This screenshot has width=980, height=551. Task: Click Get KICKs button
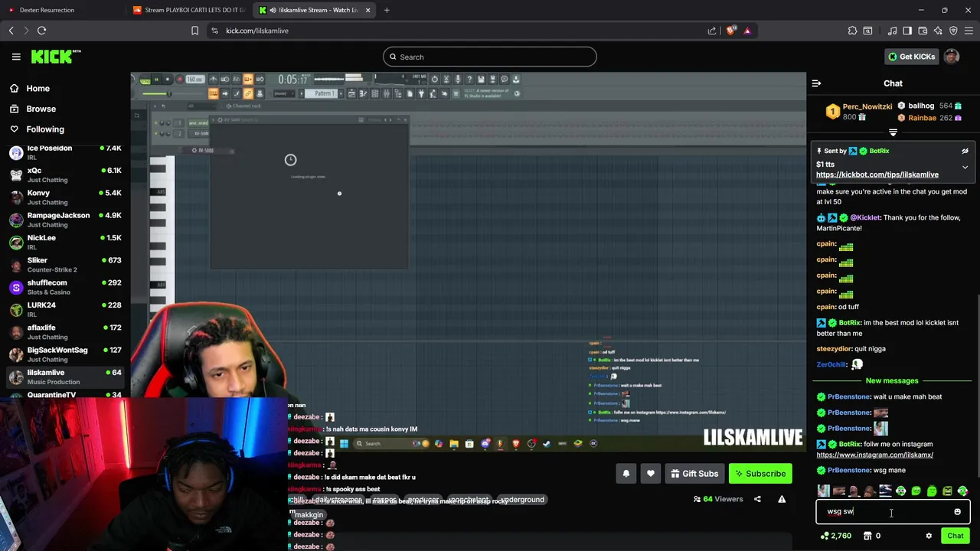point(911,57)
